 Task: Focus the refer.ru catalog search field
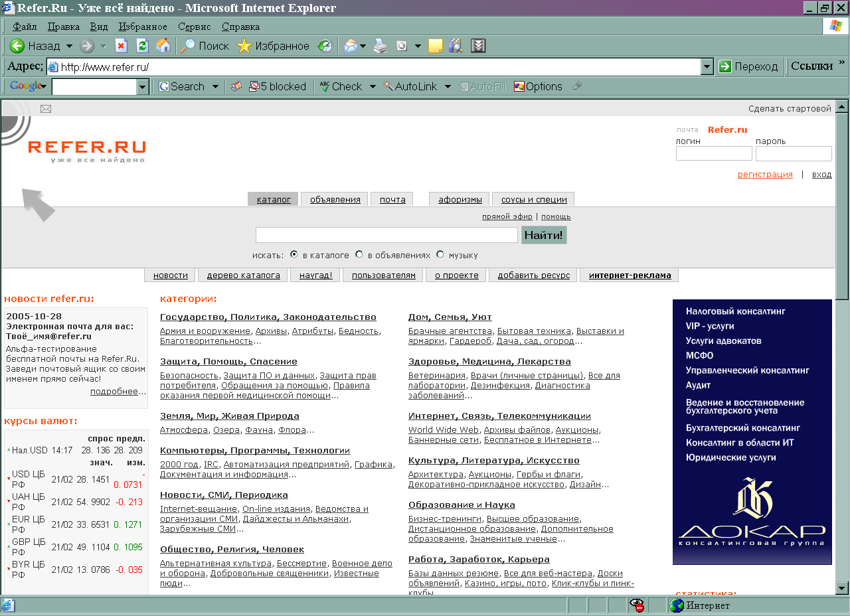pyautogui.click(x=386, y=235)
